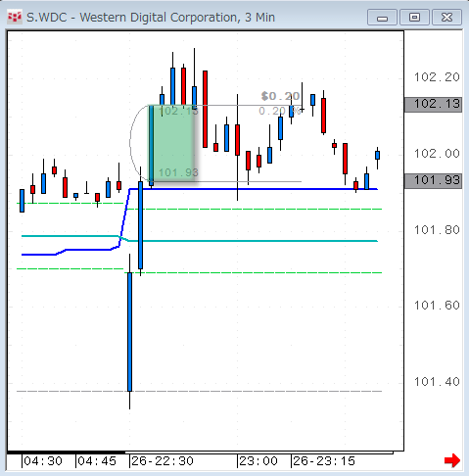Click the chart window app icon

click(x=15, y=17)
